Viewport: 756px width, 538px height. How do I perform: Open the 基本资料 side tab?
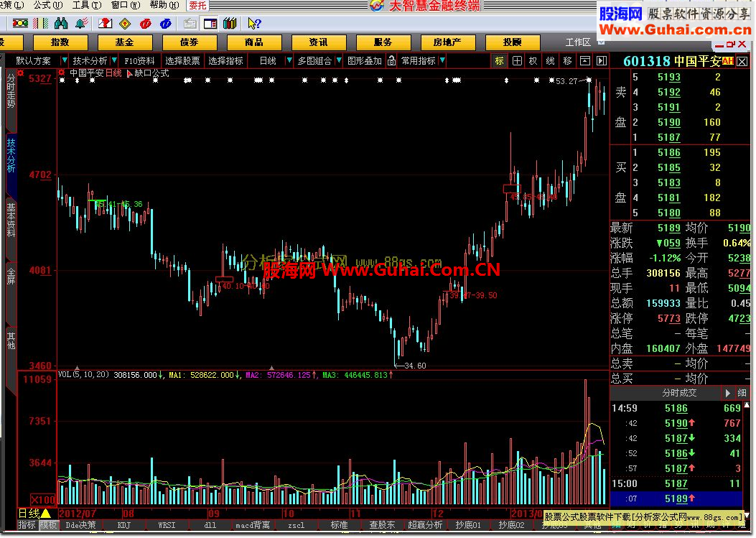[x=11, y=221]
